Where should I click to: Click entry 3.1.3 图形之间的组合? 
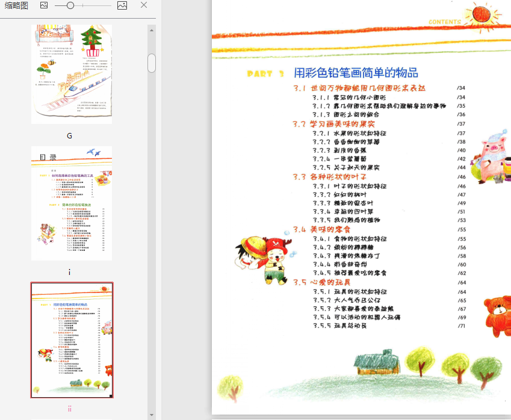(345, 114)
